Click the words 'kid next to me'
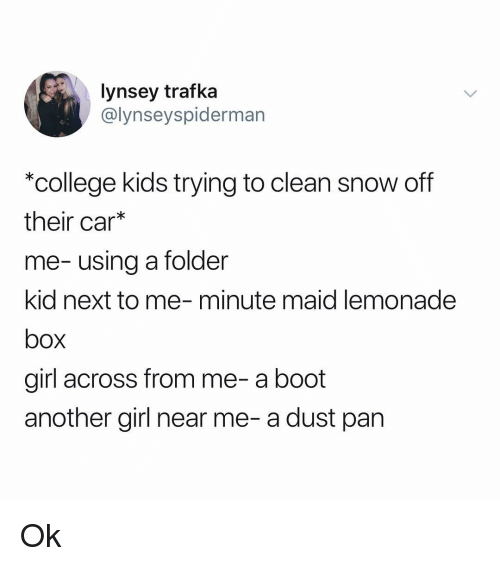Image resolution: width=500 pixels, height=566 pixels. (103, 300)
